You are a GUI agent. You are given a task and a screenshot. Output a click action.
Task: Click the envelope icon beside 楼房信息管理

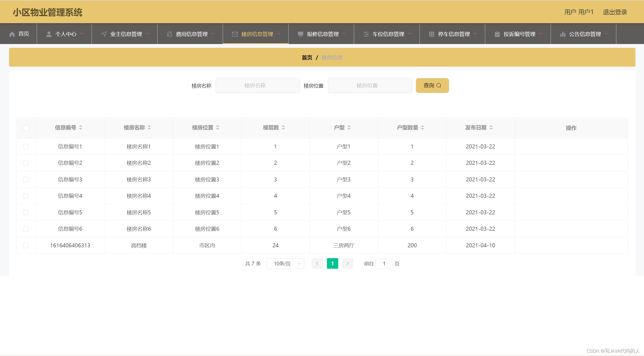tap(235, 34)
